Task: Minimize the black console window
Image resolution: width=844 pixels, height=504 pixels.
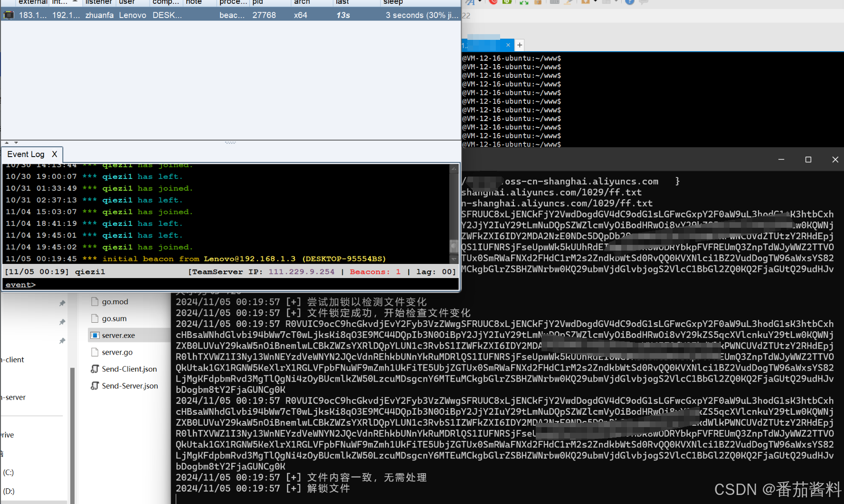Action: click(x=781, y=159)
